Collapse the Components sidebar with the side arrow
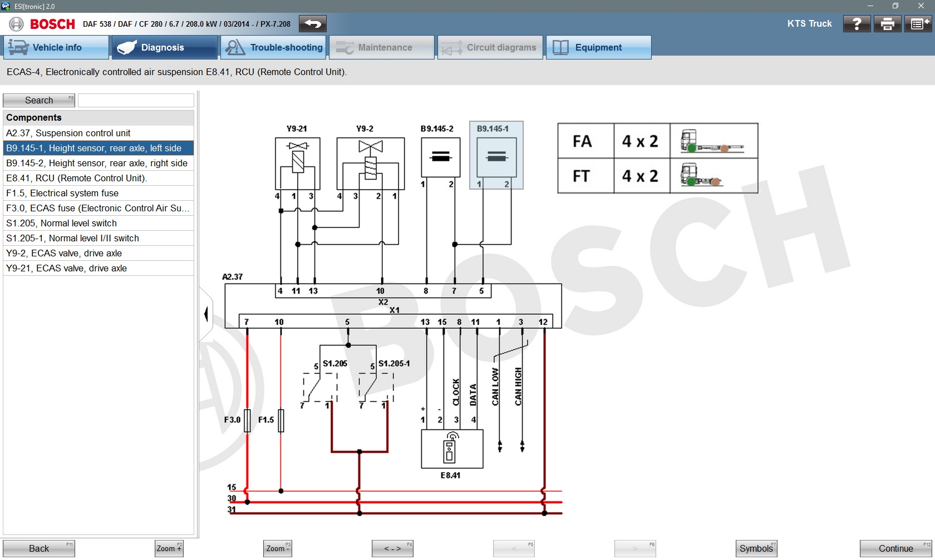This screenshot has width=935, height=560. point(207,314)
